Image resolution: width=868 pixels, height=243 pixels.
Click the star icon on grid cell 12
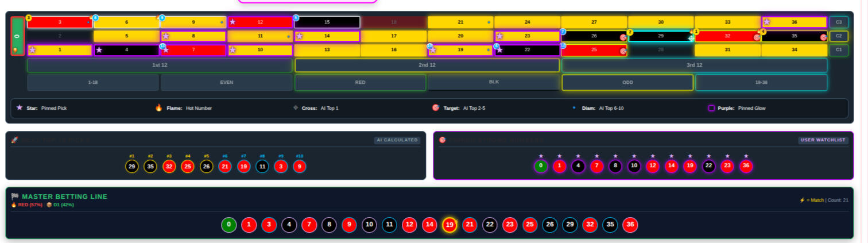tap(232, 22)
